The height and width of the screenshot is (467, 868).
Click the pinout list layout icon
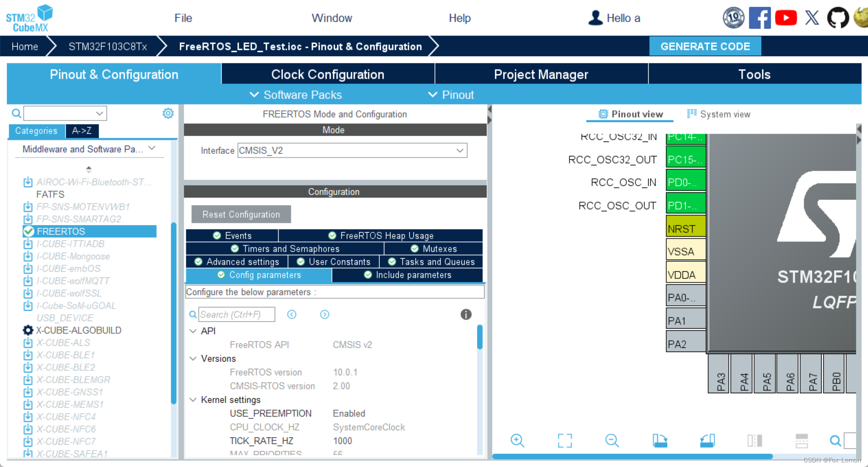click(x=802, y=440)
